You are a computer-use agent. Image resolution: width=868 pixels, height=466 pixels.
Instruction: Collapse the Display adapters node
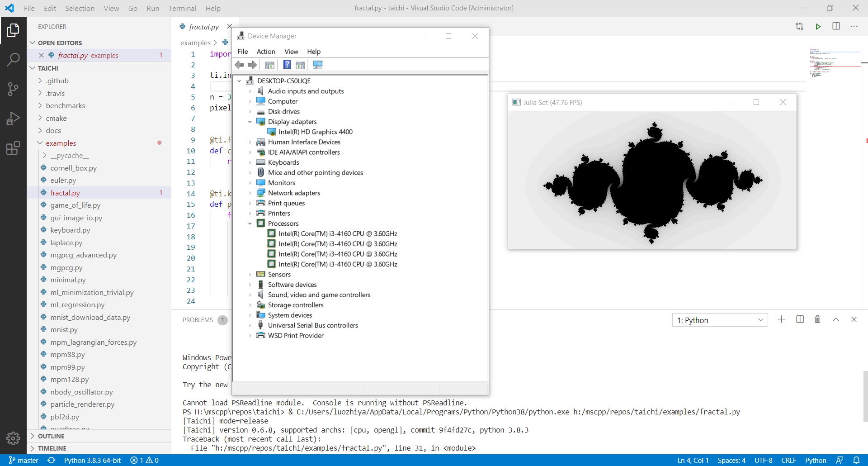coord(250,122)
